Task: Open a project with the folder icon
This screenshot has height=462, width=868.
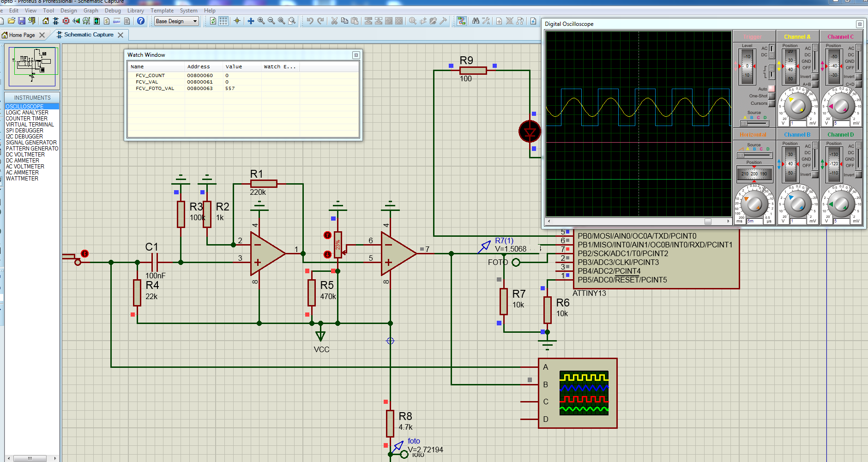Action: pyautogui.click(x=12, y=21)
